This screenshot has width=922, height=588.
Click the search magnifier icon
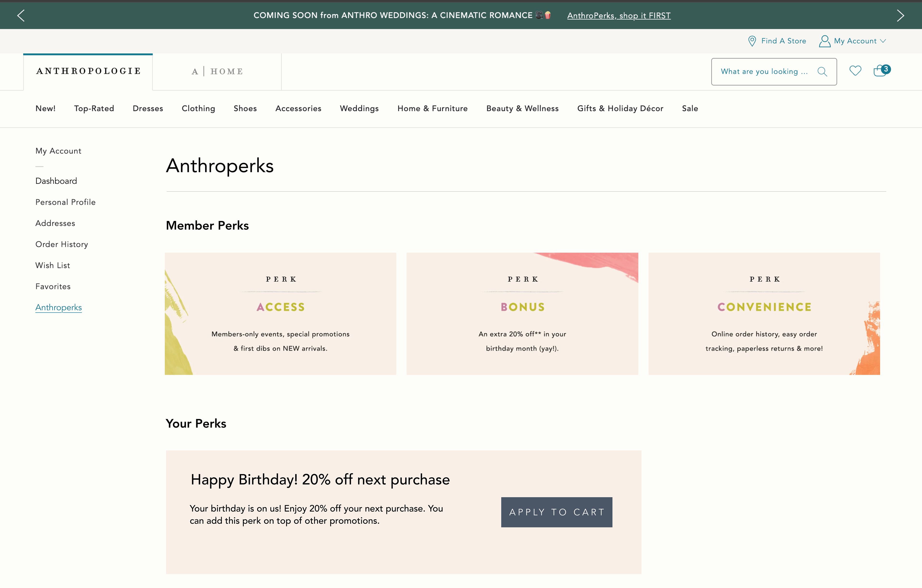point(822,71)
